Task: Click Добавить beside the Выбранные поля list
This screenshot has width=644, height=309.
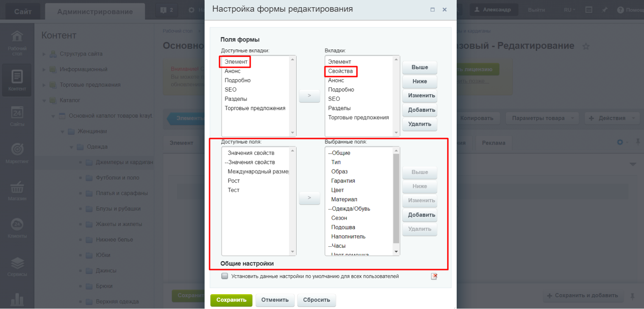Action: pyautogui.click(x=420, y=215)
